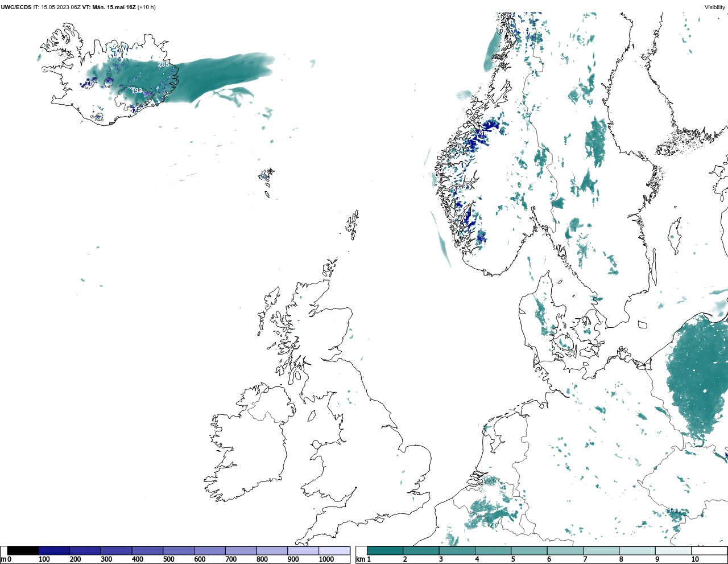The height and width of the screenshot is (564, 728).
Task: Click the 'Visibility' title label
Action: pos(714,7)
